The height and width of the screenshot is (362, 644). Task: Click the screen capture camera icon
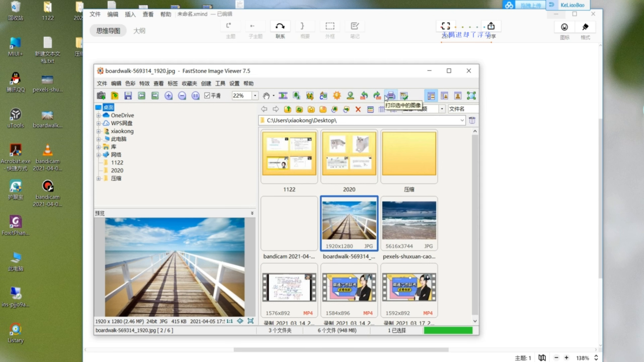(101, 96)
